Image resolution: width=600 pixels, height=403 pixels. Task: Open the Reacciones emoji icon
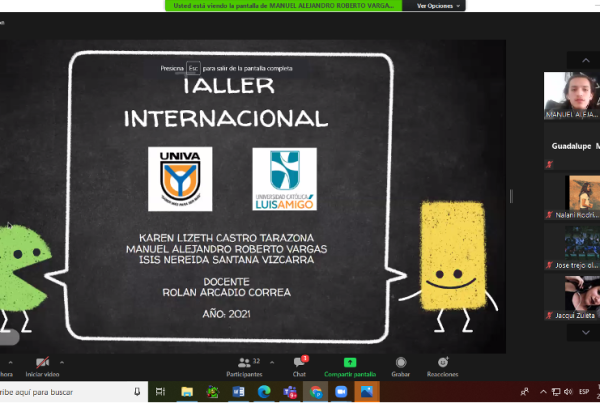pos(443,362)
